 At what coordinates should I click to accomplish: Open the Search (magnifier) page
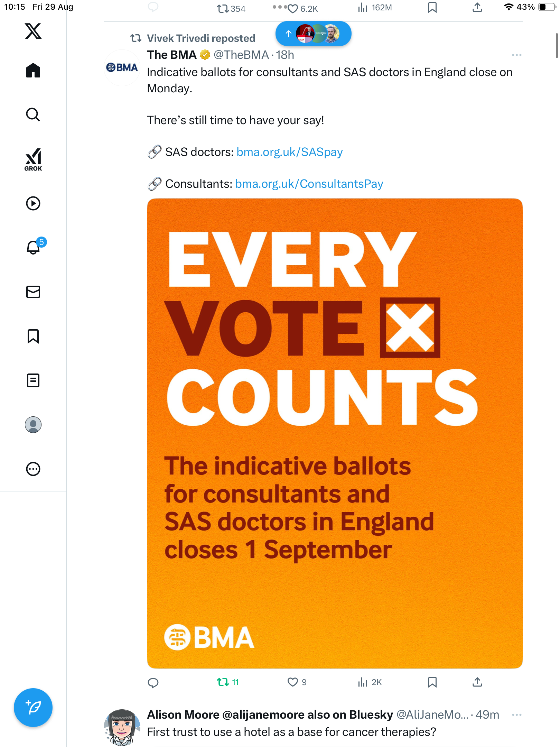coord(33,114)
